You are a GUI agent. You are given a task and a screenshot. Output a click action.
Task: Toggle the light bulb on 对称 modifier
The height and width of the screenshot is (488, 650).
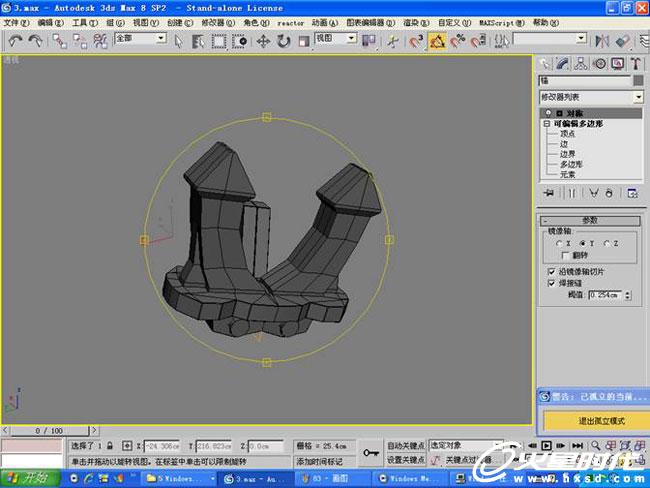tap(548, 113)
